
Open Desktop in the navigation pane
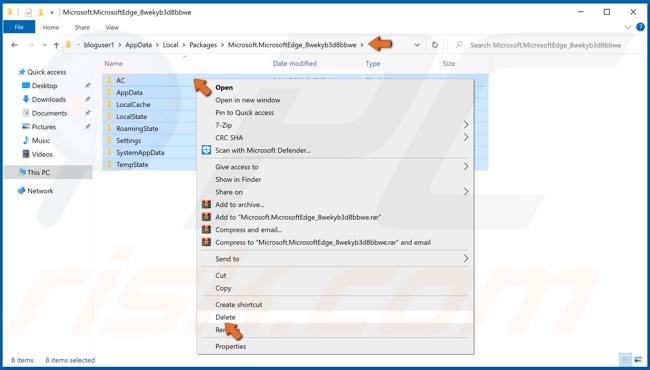[x=44, y=86]
